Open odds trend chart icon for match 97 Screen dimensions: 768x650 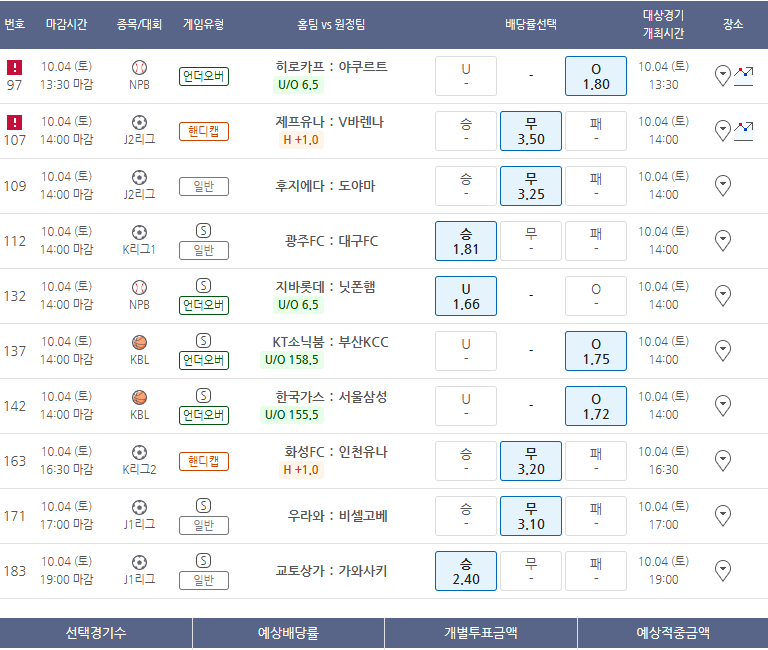[743, 75]
